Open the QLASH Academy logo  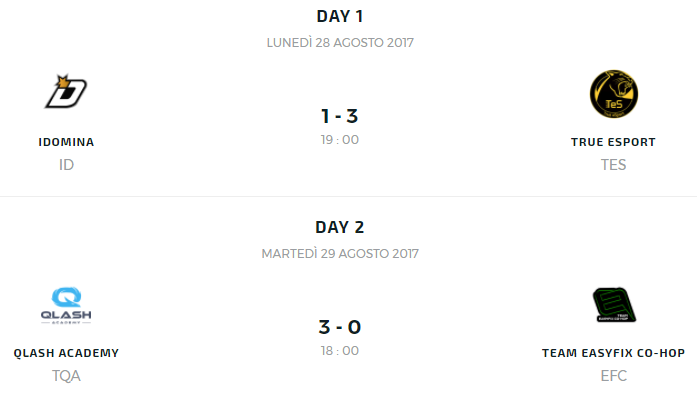point(66,305)
